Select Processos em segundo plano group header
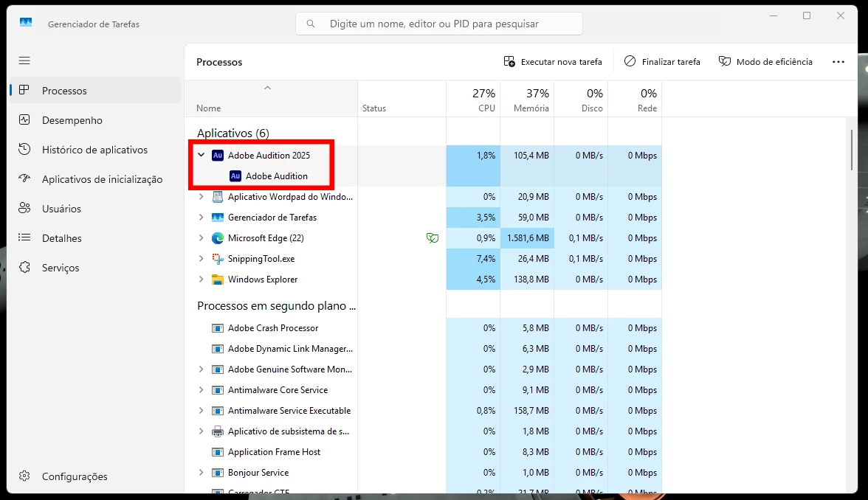Screen dimensions: 868x500 coord(276,306)
